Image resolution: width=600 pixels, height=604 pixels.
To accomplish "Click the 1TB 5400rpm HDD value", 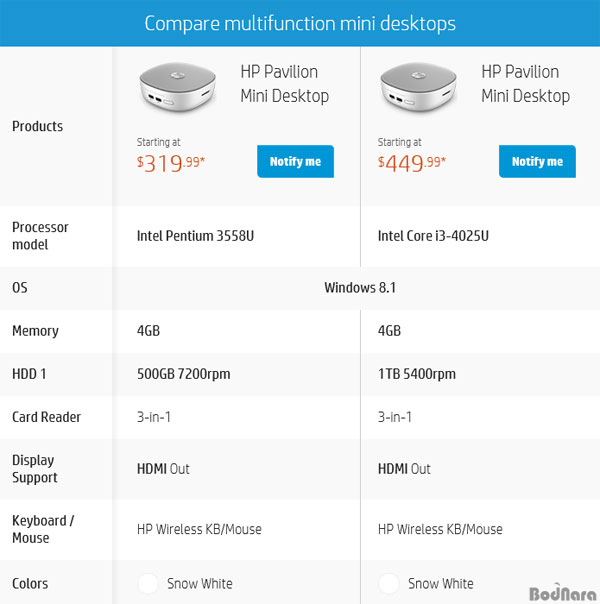I will [416, 374].
